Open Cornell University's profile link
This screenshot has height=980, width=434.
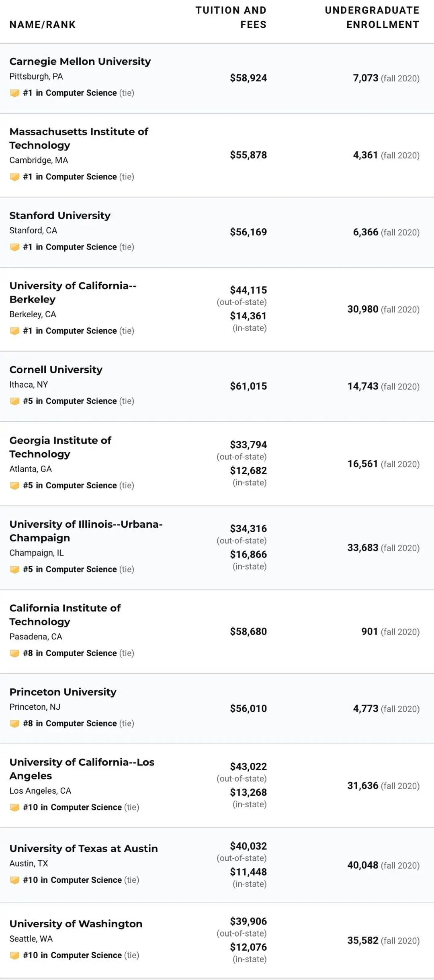(x=56, y=370)
